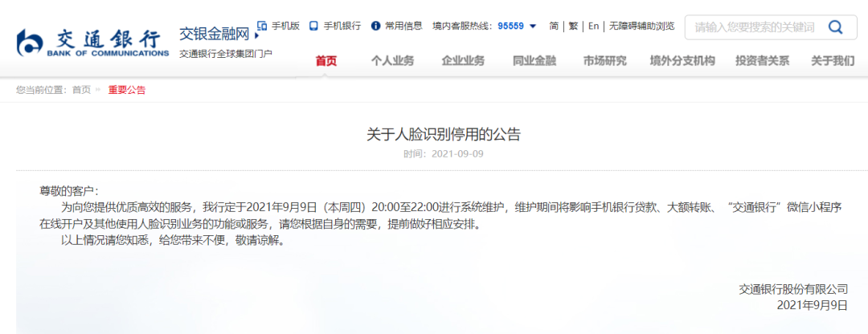This screenshot has height=334, width=868.
Task: Open the 手机版 mobile version icon
Action: (262, 26)
